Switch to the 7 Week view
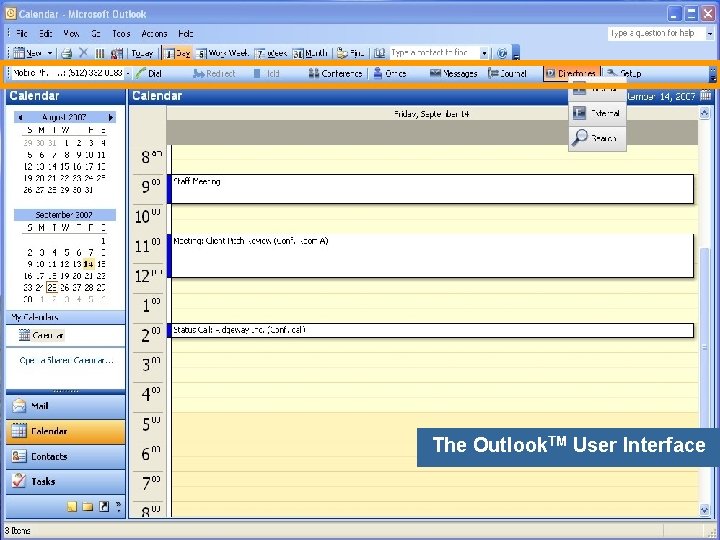This screenshot has width=720, height=540. coord(271,53)
